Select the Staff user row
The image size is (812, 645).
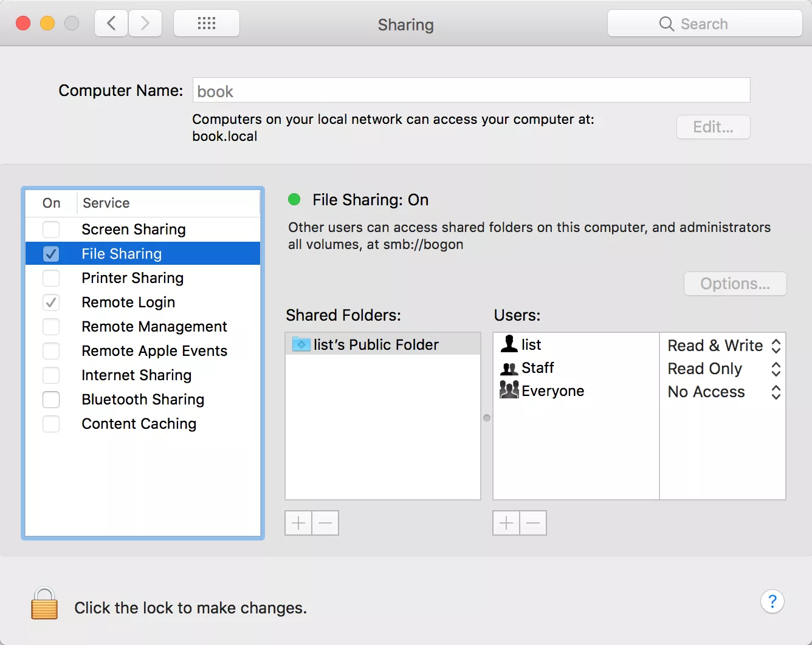tap(576, 368)
